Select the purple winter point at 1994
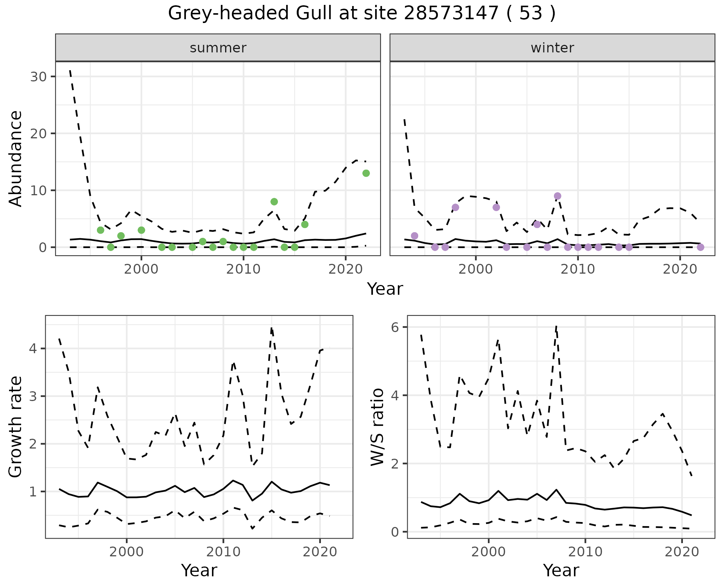The height and width of the screenshot is (588, 724). (x=414, y=236)
